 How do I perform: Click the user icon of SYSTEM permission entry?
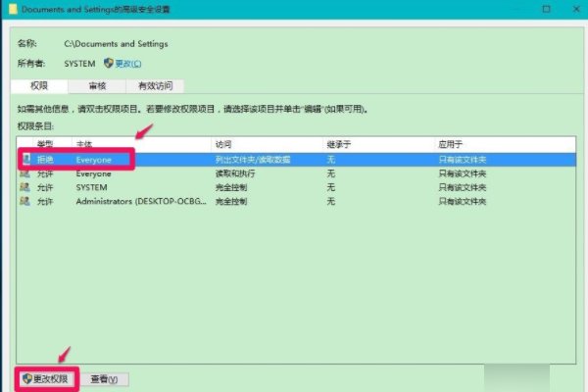25,187
